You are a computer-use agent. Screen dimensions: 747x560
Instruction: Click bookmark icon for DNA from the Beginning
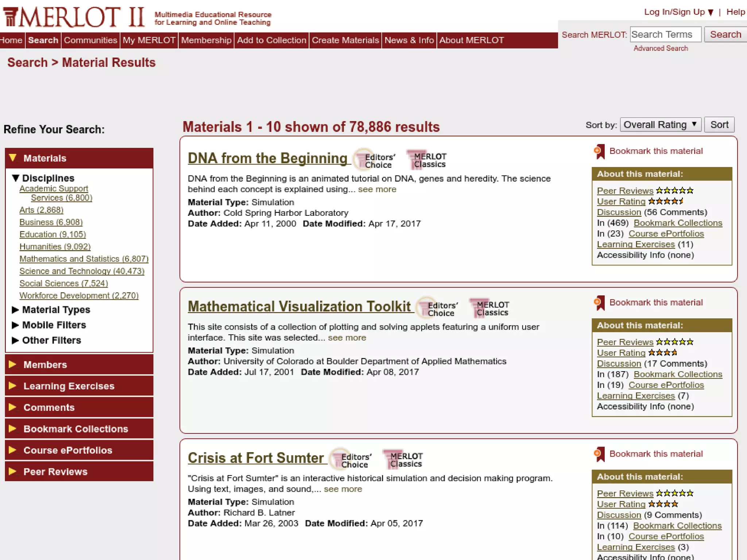point(599,151)
